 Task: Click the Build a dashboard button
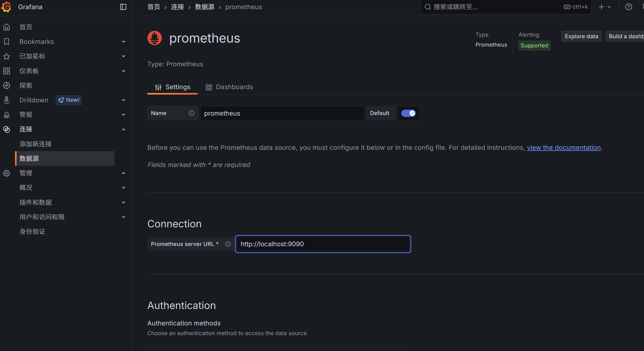point(625,36)
